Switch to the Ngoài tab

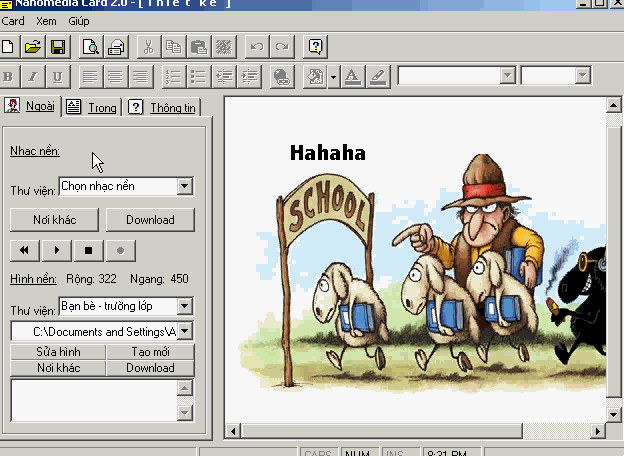31,106
